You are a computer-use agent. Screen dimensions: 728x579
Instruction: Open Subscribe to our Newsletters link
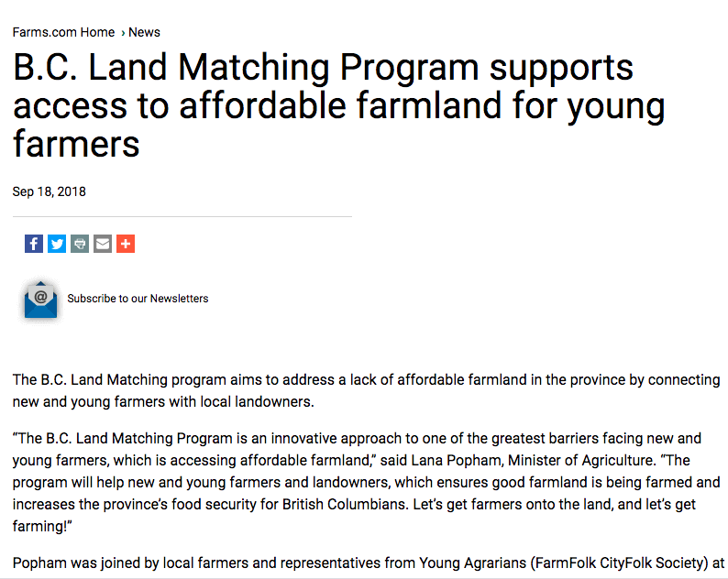pos(138,299)
